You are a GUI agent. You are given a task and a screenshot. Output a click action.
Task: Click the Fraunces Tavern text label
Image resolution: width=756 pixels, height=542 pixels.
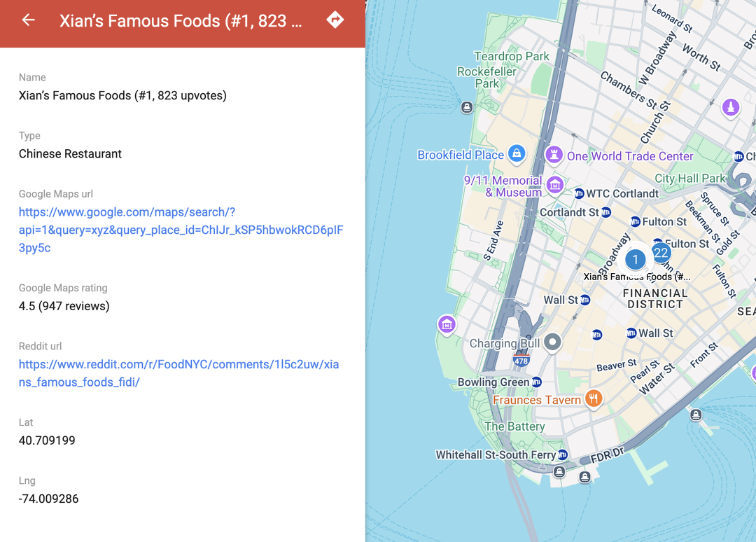point(537,401)
